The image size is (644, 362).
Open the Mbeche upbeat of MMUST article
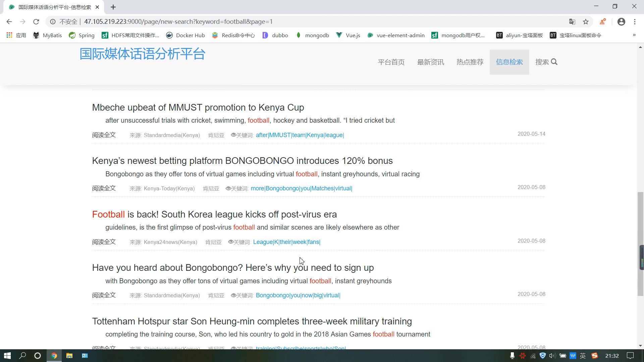click(198, 108)
